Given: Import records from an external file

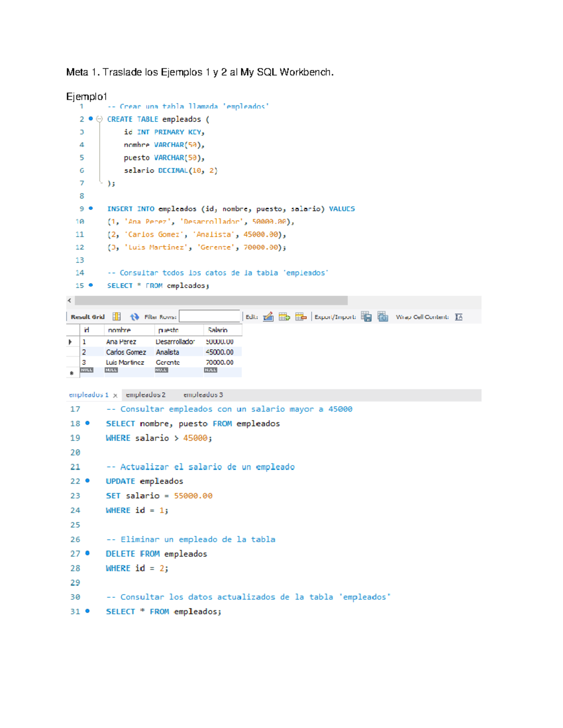Looking at the screenshot, I should pos(384,316).
